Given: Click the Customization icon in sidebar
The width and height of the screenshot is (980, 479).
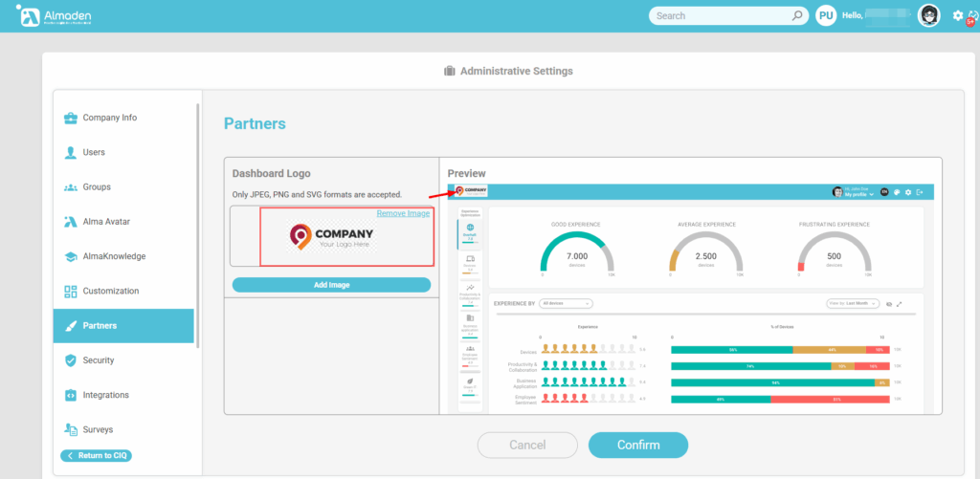Looking at the screenshot, I should tap(71, 291).
